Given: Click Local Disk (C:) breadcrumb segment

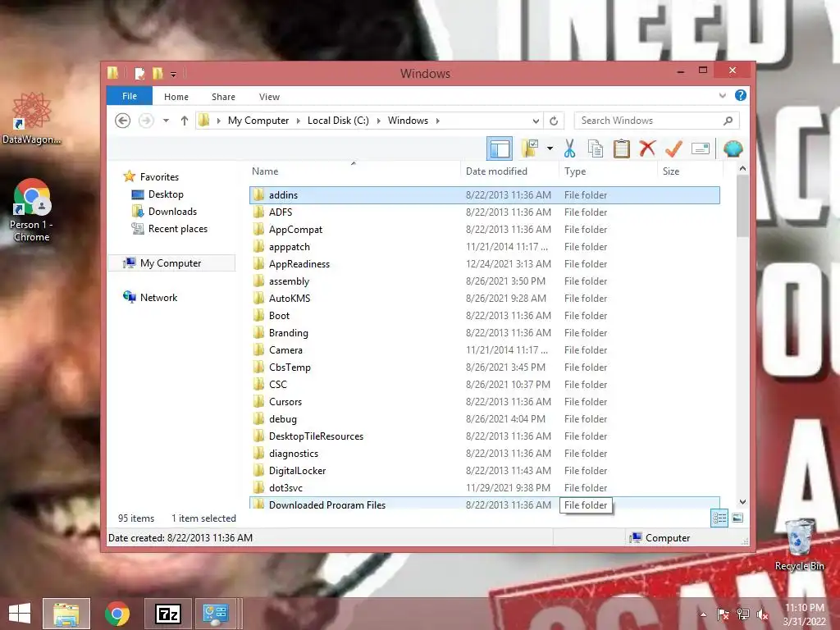Looking at the screenshot, I should (x=338, y=121).
